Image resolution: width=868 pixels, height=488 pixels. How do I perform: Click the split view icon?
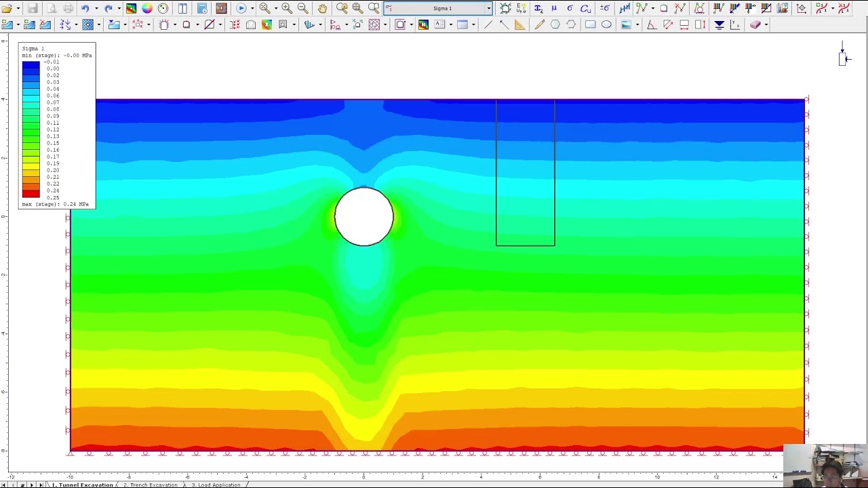(182, 8)
